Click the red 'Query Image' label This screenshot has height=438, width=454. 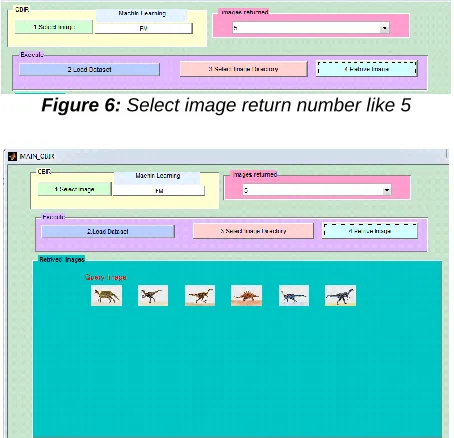(106, 277)
